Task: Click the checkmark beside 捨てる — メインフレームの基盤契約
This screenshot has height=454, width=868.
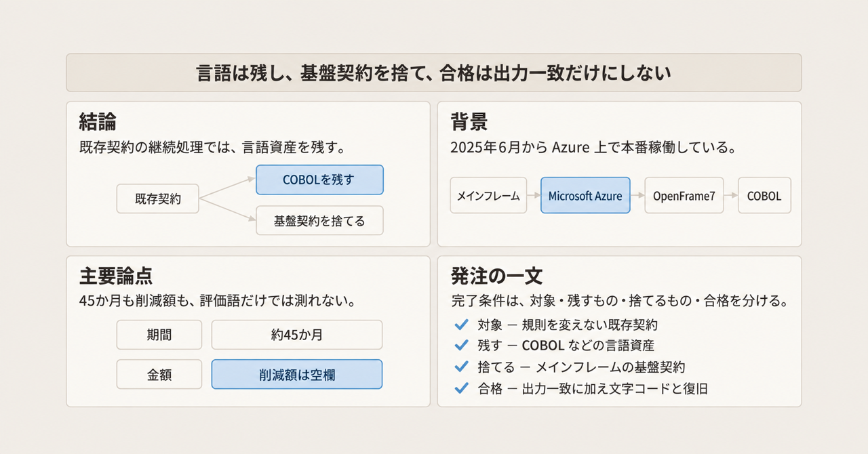Action: pos(461,367)
